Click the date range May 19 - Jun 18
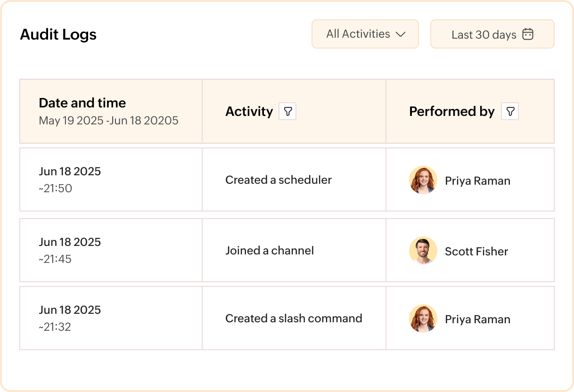This screenshot has width=574, height=392. pyautogui.click(x=108, y=121)
